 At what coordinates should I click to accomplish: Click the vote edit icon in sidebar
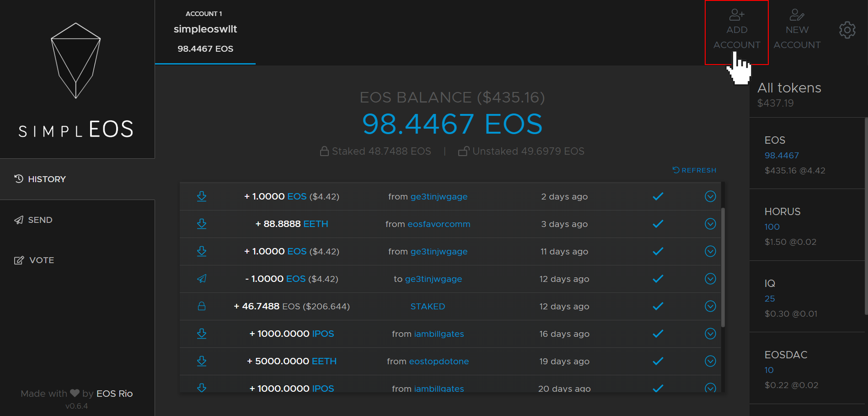pos(19,260)
